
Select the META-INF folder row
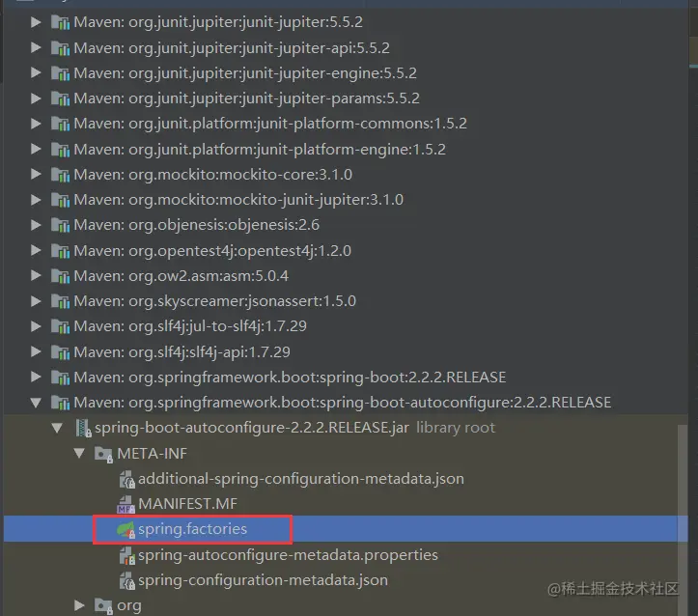coord(346,453)
